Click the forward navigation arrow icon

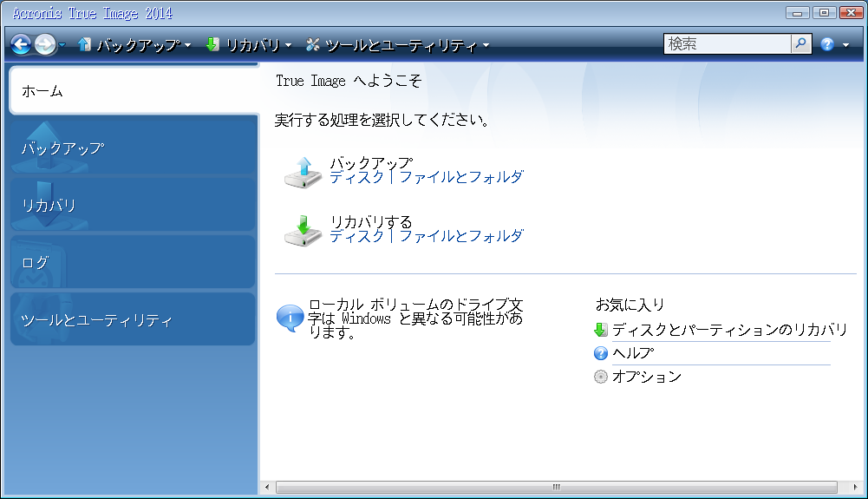click(44, 44)
